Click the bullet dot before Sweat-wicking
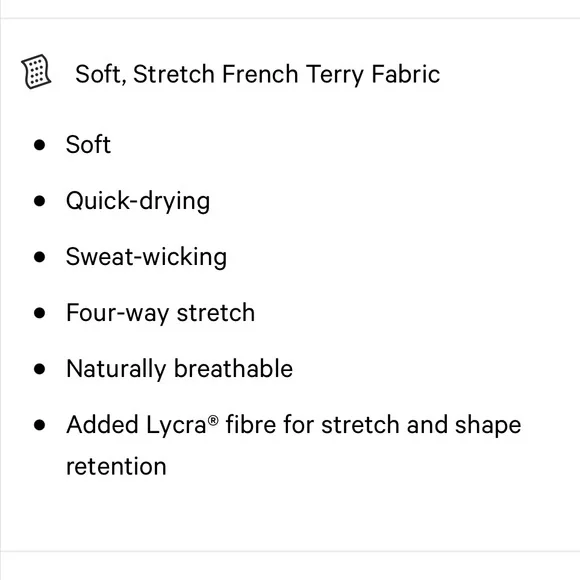 click(40, 257)
